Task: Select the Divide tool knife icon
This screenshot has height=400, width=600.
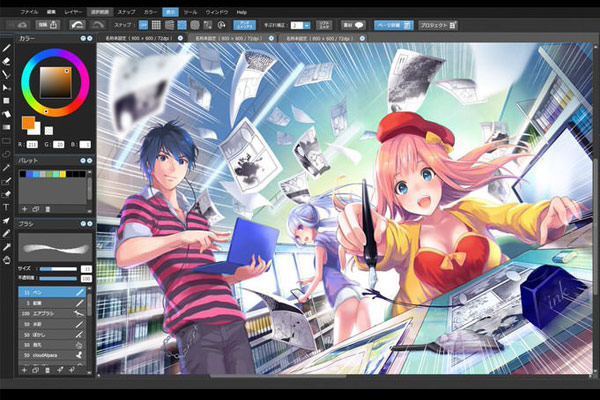Action: pyautogui.click(x=7, y=233)
